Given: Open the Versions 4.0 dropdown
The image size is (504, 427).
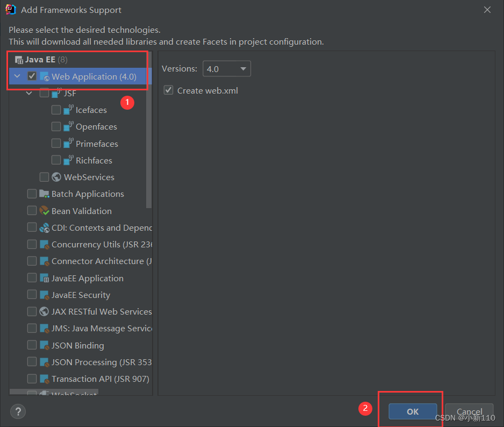Looking at the screenshot, I should click(x=227, y=69).
